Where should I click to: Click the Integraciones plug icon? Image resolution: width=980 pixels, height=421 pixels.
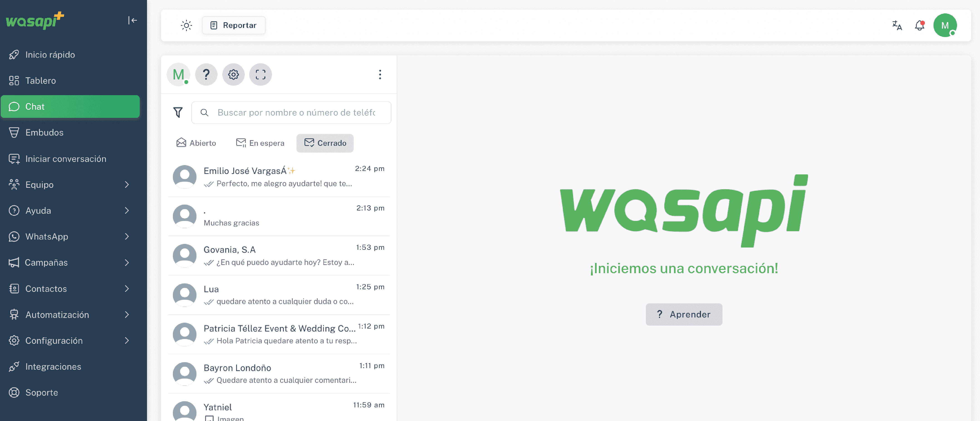pyautogui.click(x=14, y=367)
